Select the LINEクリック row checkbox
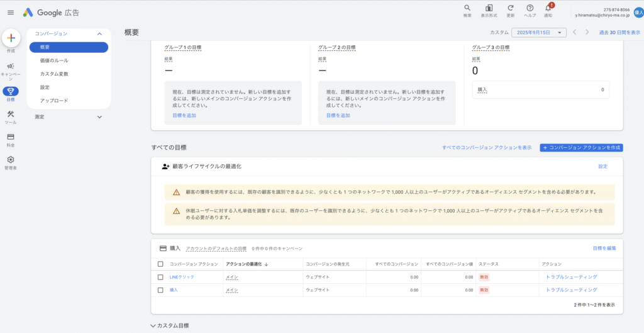Viewport: 644px width, 333px height. pyautogui.click(x=160, y=277)
